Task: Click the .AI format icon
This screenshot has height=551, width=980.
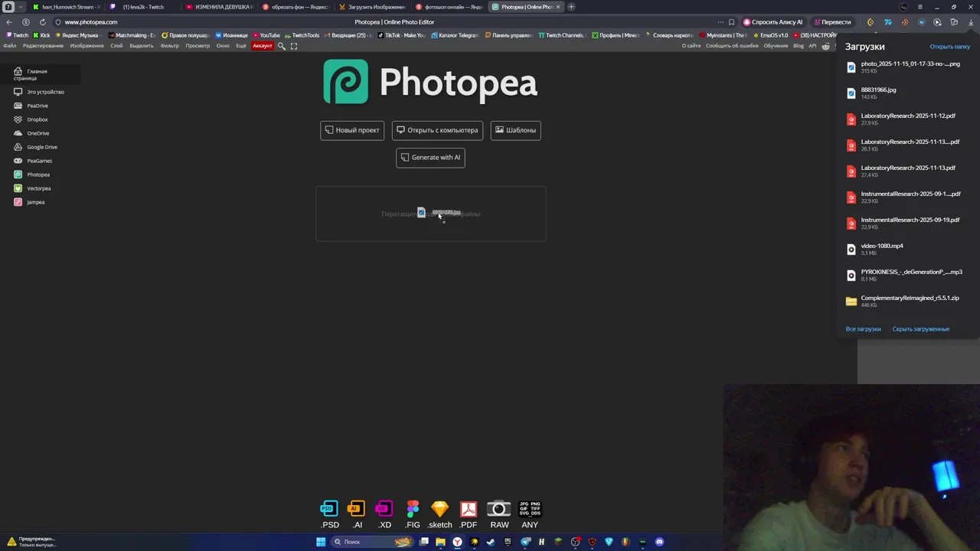Action: coord(357,514)
